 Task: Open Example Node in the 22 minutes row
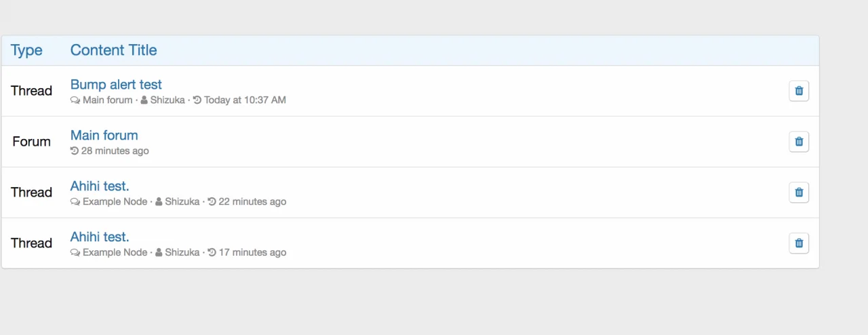point(115,201)
